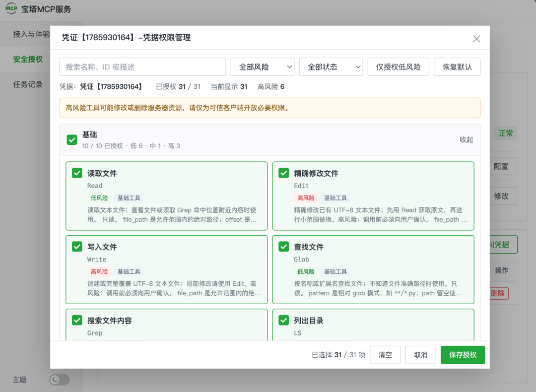Click the MCP logo icon
Viewport: 536px width, 392px height.
tap(11, 8)
